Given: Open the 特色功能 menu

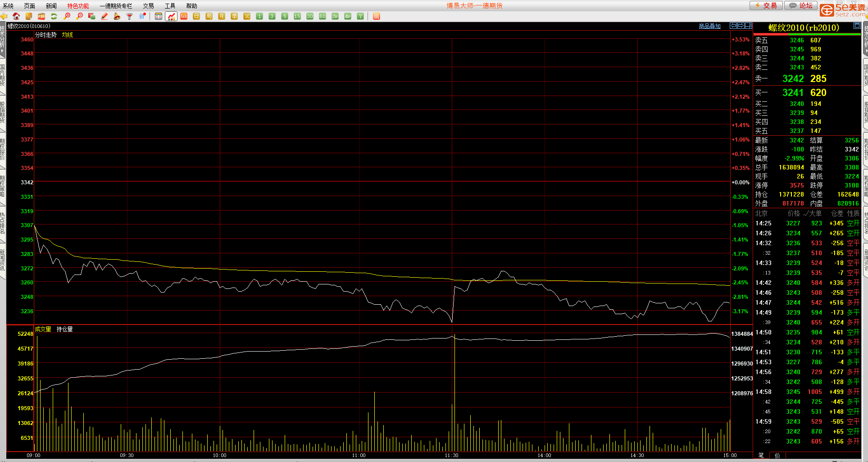Looking at the screenshot, I should pyautogui.click(x=78, y=6).
